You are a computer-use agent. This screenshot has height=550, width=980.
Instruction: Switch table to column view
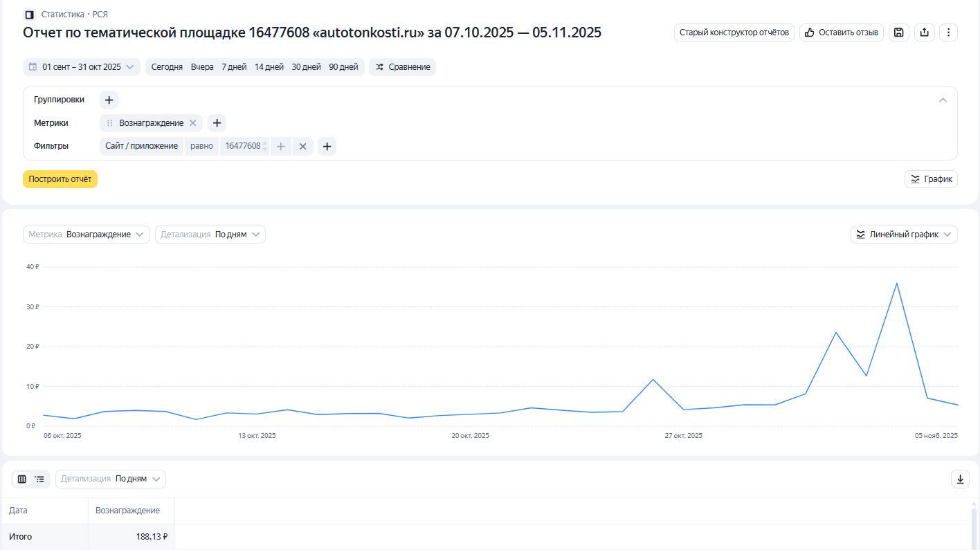22,479
